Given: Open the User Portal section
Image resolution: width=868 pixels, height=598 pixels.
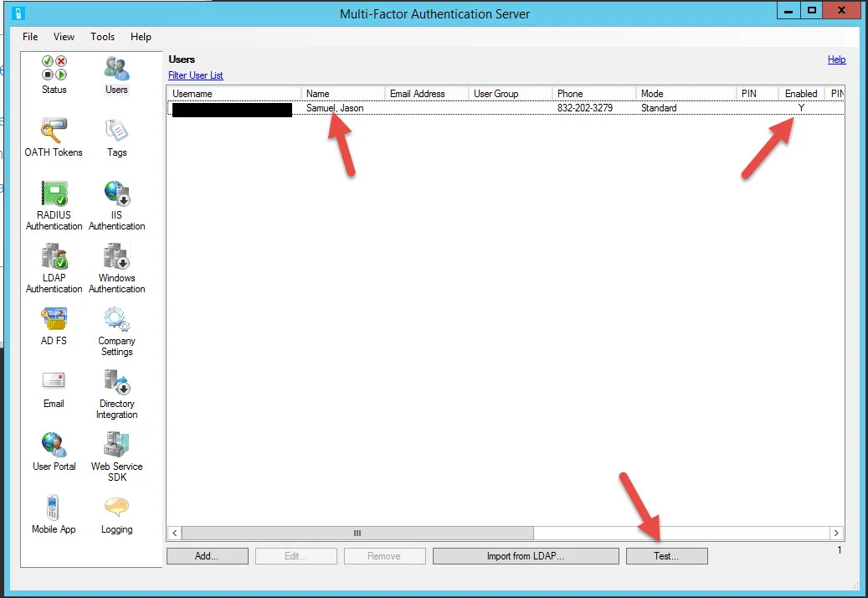Looking at the screenshot, I should pos(54,451).
